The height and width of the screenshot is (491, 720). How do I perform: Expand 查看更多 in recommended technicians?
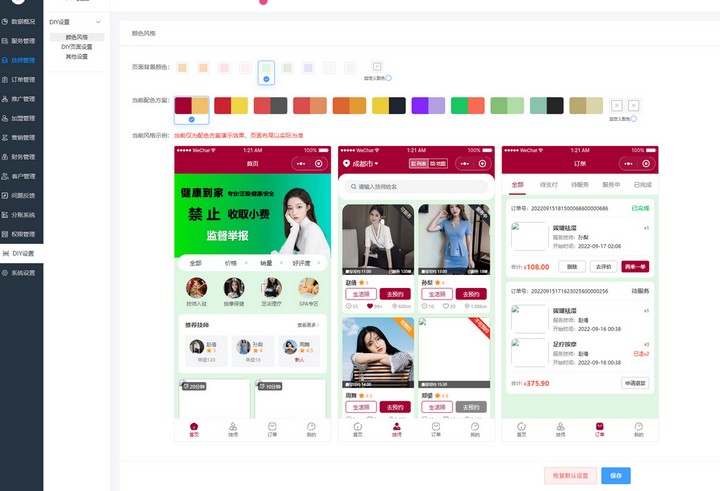(x=309, y=325)
